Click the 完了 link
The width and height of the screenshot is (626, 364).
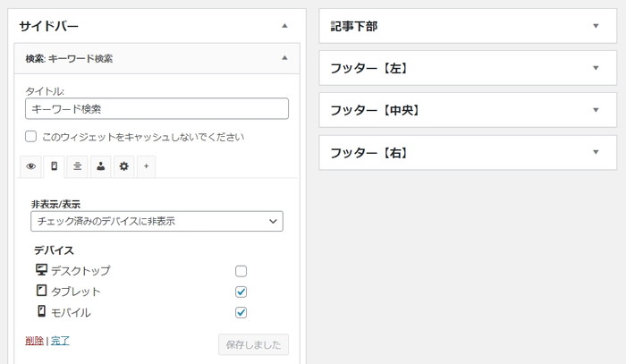click(x=60, y=341)
